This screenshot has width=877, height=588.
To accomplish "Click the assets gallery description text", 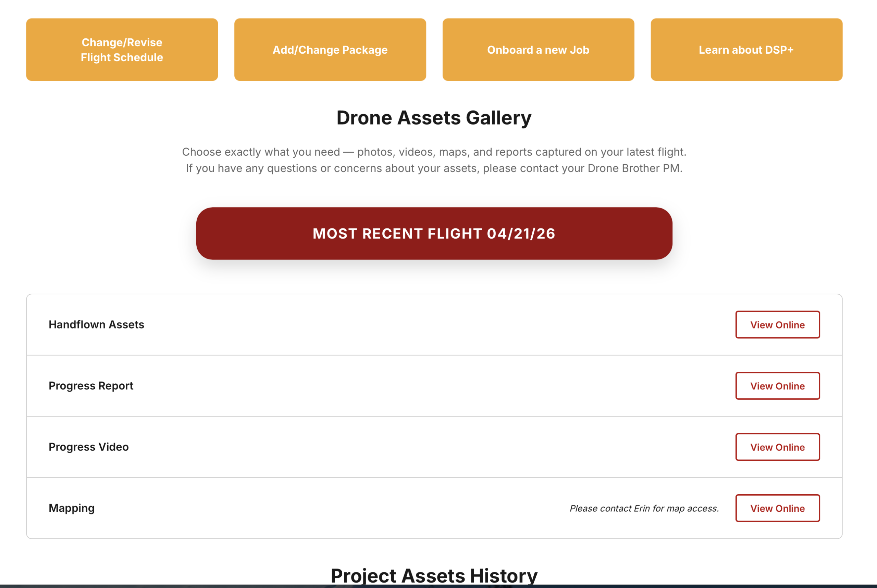I will pyautogui.click(x=434, y=152).
